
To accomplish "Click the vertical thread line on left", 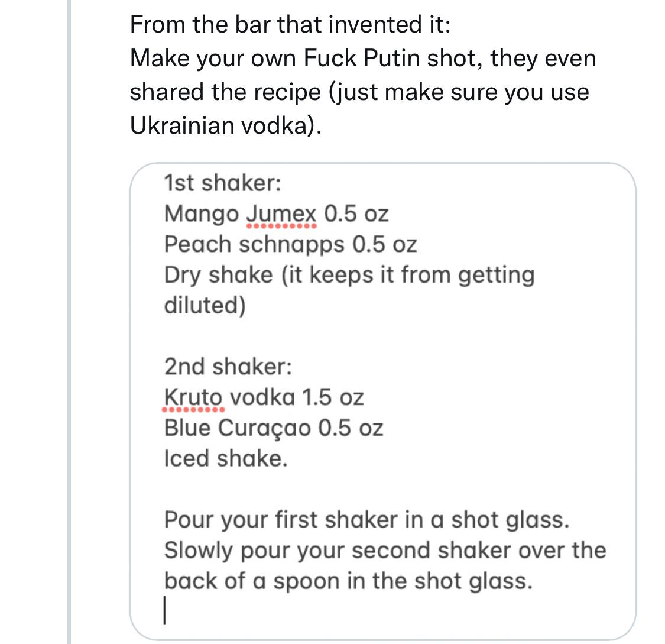I will coord(69,322).
